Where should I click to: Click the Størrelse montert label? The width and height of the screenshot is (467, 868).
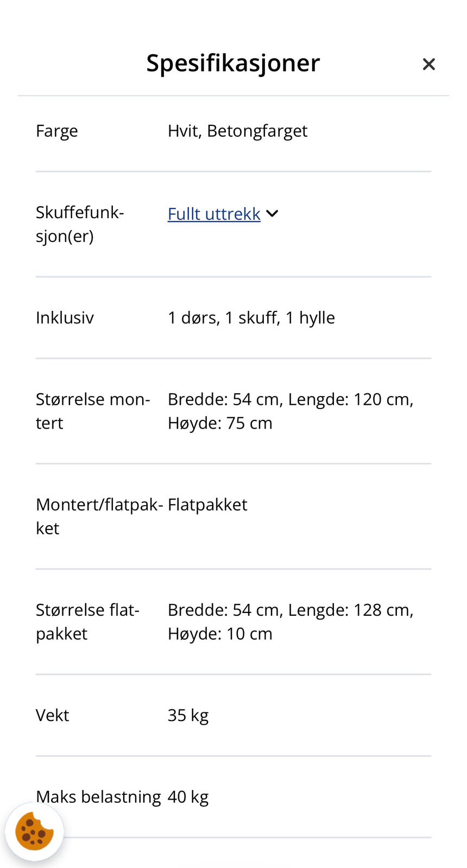click(93, 411)
